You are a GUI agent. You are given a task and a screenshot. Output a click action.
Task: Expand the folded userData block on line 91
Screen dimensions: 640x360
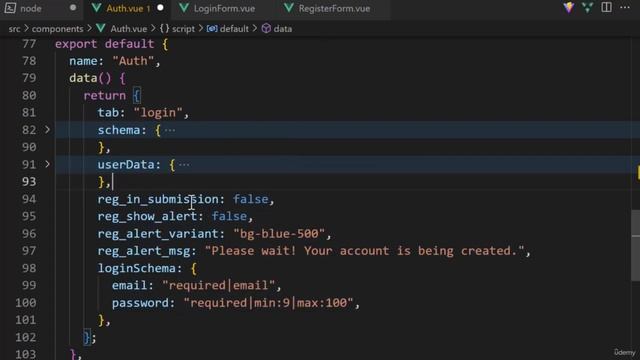[47, 164]
